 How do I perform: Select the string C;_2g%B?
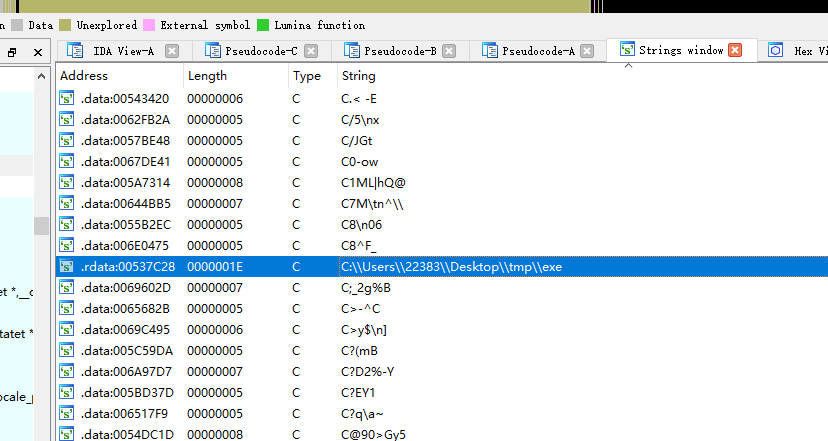click(366, 287)
